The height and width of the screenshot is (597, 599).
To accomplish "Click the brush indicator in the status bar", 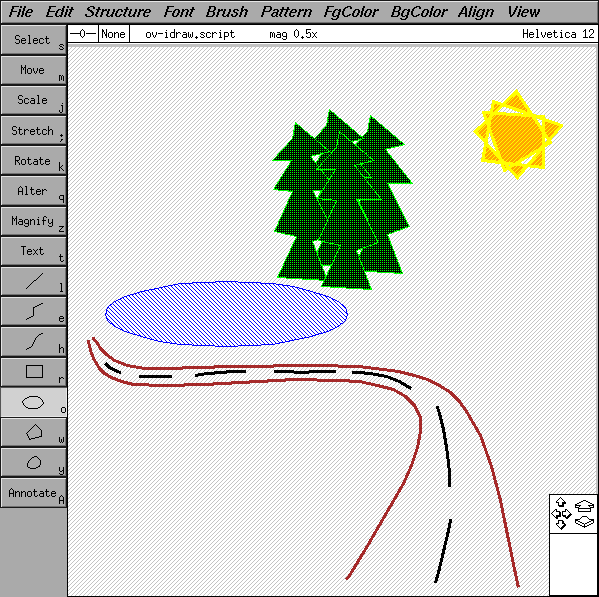I will pyautogui.click(x=83, y=34).
